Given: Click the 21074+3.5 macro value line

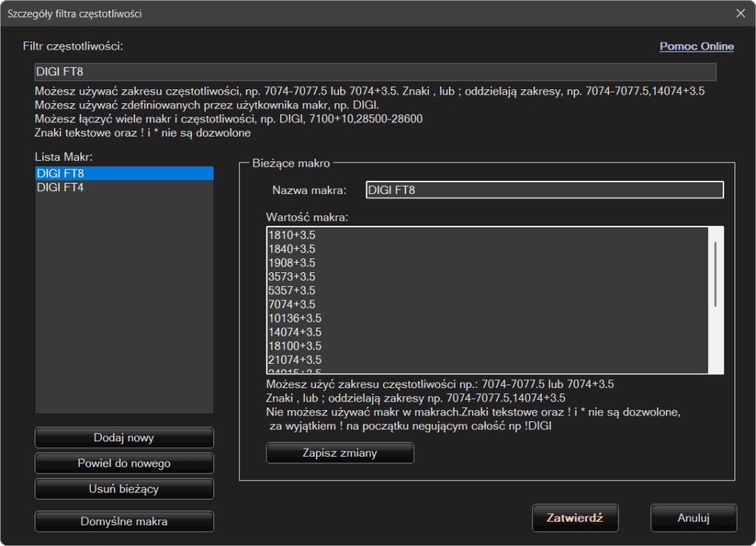Looking at the screenshot, I should tap(295, 359).
